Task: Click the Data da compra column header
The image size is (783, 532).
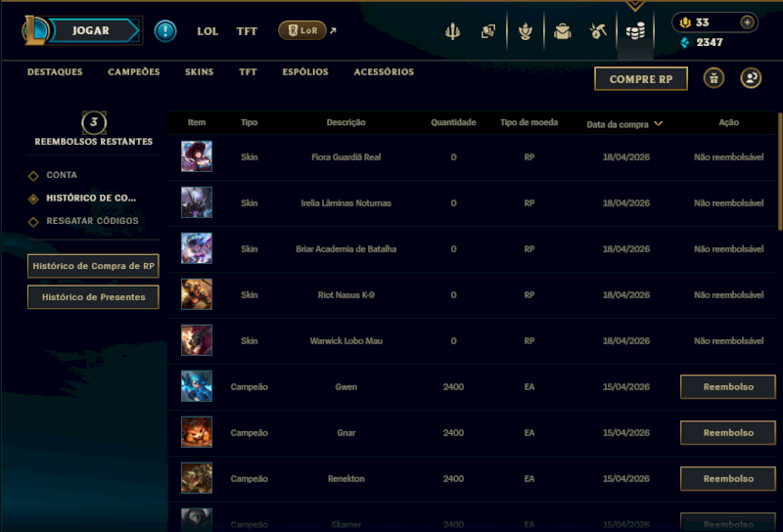Action: click(618, 124)
